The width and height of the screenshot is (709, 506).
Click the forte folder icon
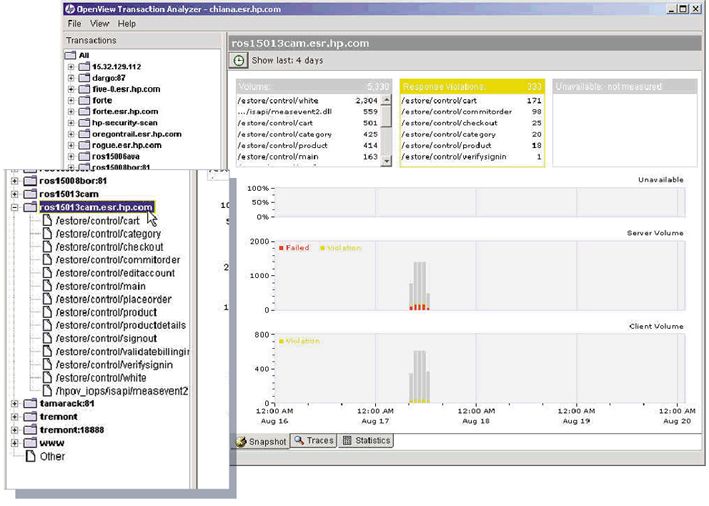tap(85, 100)
